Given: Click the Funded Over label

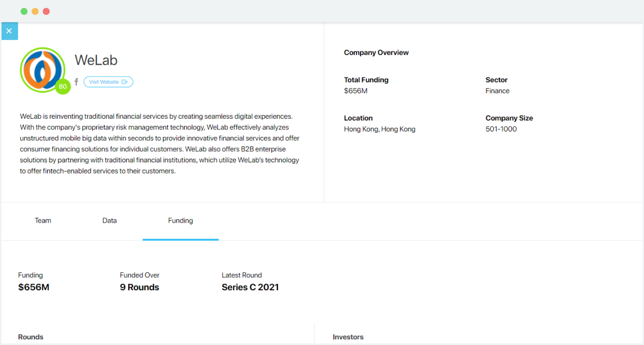Looking at the screenshot, I should pos(139,275).
